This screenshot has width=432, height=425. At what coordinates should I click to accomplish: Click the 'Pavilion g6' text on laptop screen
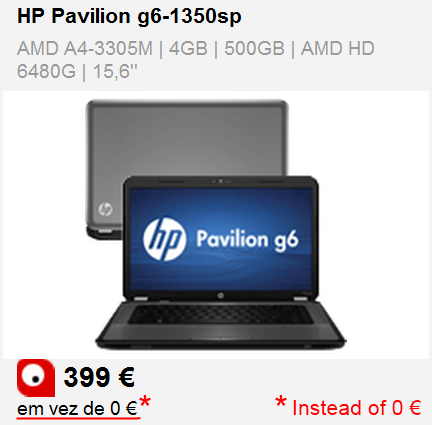(x=247, y=240)
